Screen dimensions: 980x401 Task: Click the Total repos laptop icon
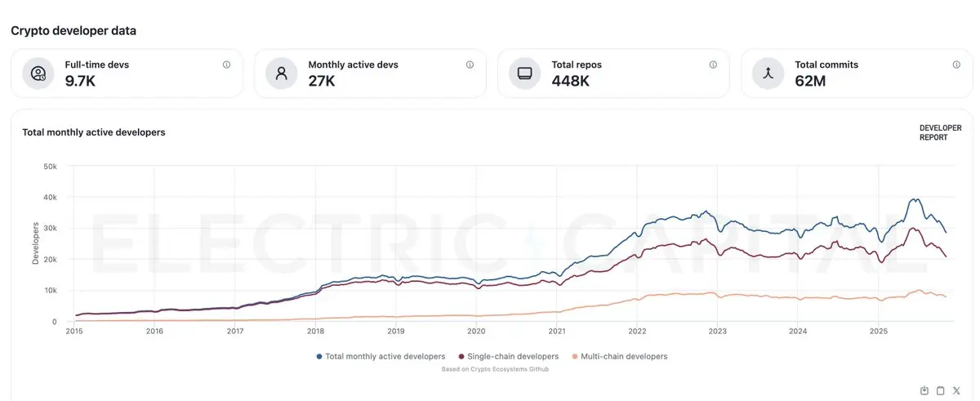click(525, 74)
